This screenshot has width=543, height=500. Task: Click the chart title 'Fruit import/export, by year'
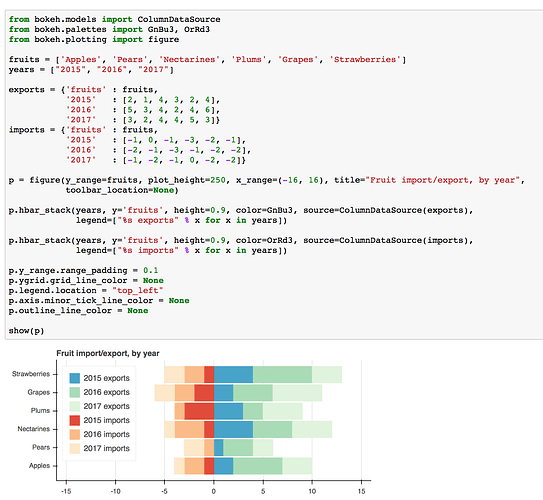coord(108,354)
